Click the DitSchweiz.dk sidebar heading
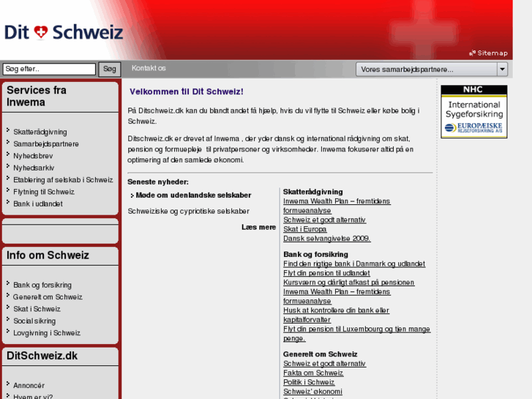532x399 pixels. click(x=42, y=356)
